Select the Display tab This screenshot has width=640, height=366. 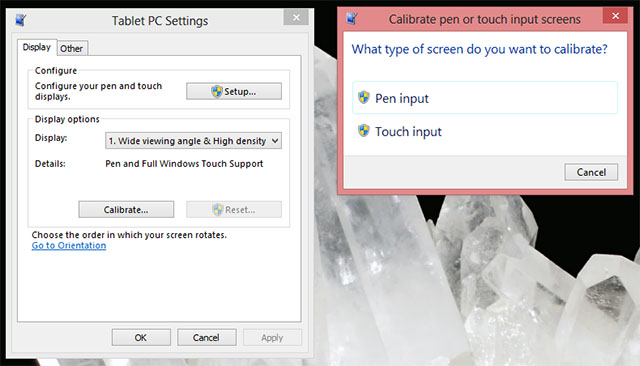click(37, 47)
